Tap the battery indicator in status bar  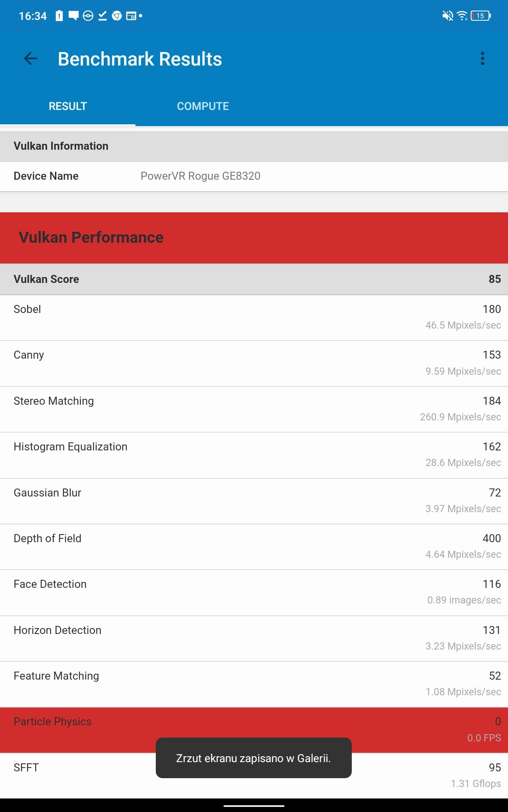(x=481, y=16)
